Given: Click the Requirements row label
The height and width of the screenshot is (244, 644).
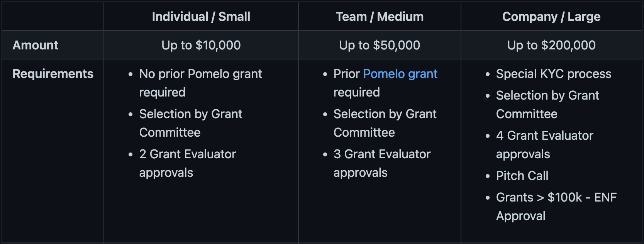Looking at the screenshot, I should (53, 74).
